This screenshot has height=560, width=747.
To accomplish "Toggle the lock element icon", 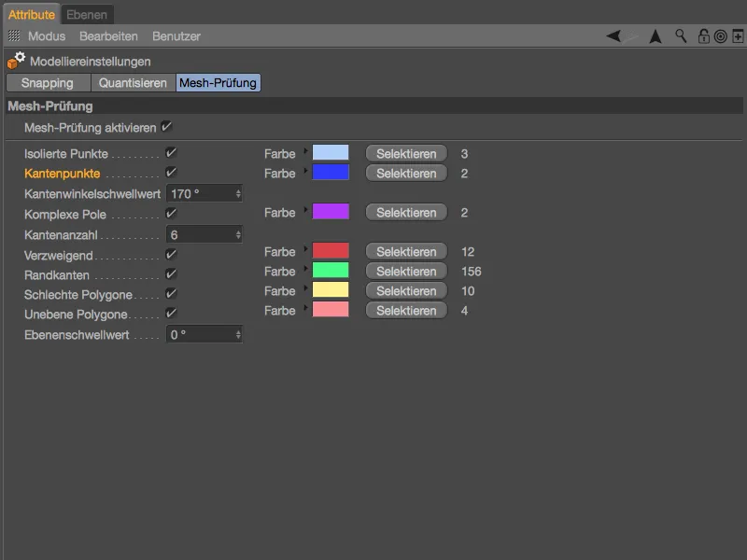I will coord(704,36).
